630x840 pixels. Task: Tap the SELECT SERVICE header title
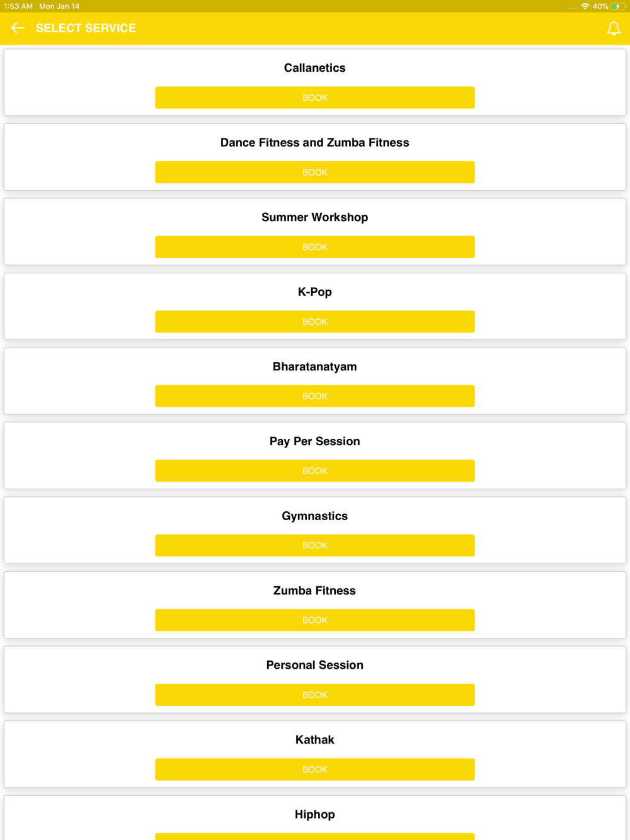click(x=86, y=28)
